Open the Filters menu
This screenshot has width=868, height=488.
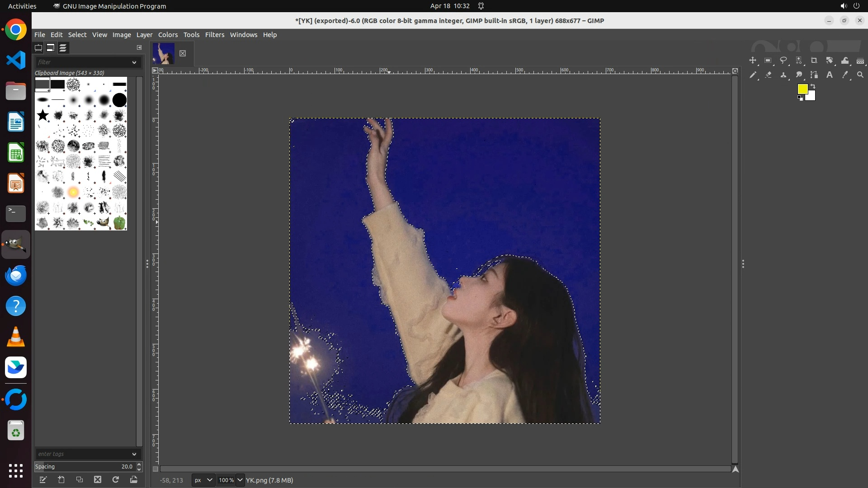click(x=214, y=35)
